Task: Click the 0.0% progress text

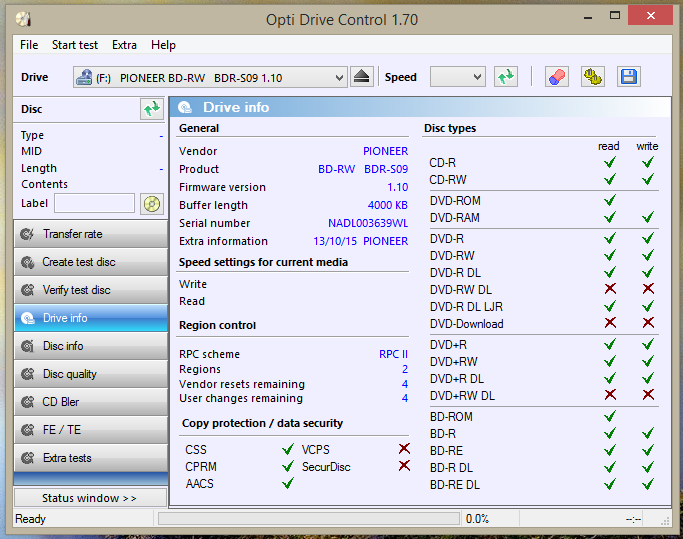Action: click(x=477, y=519)
